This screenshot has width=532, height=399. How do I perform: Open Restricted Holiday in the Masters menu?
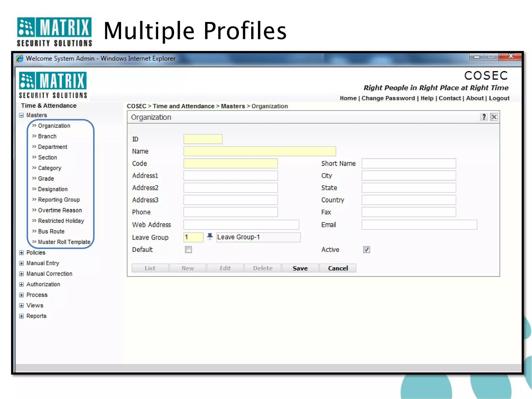61,221
